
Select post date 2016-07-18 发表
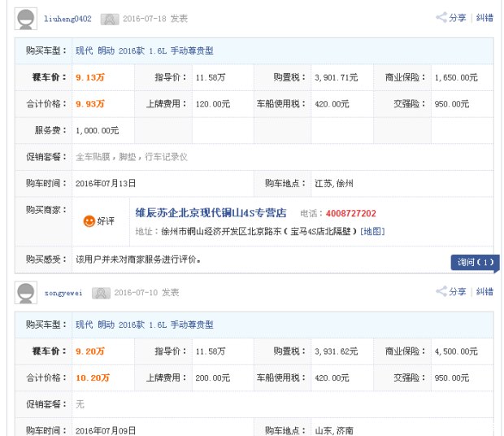coord(155,19)
